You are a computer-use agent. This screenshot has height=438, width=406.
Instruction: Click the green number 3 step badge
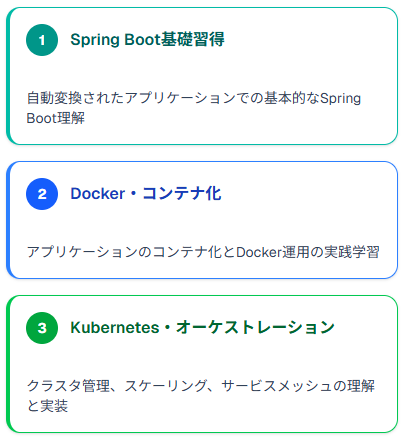coord(42,328)
